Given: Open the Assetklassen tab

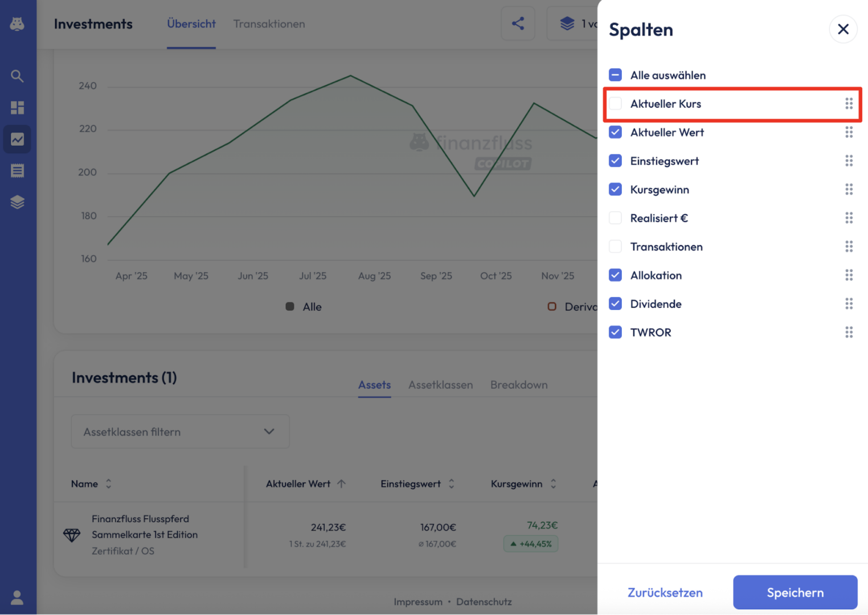Looking at the screenshot, I should point(440,385).
